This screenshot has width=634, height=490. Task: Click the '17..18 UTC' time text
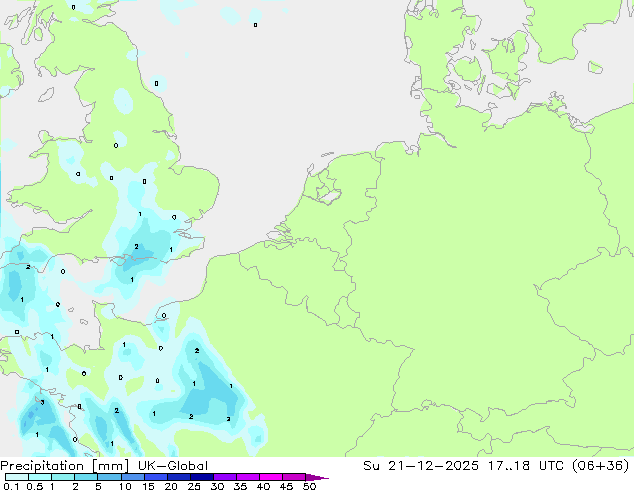pyautogui.click(x=524, y=466)
